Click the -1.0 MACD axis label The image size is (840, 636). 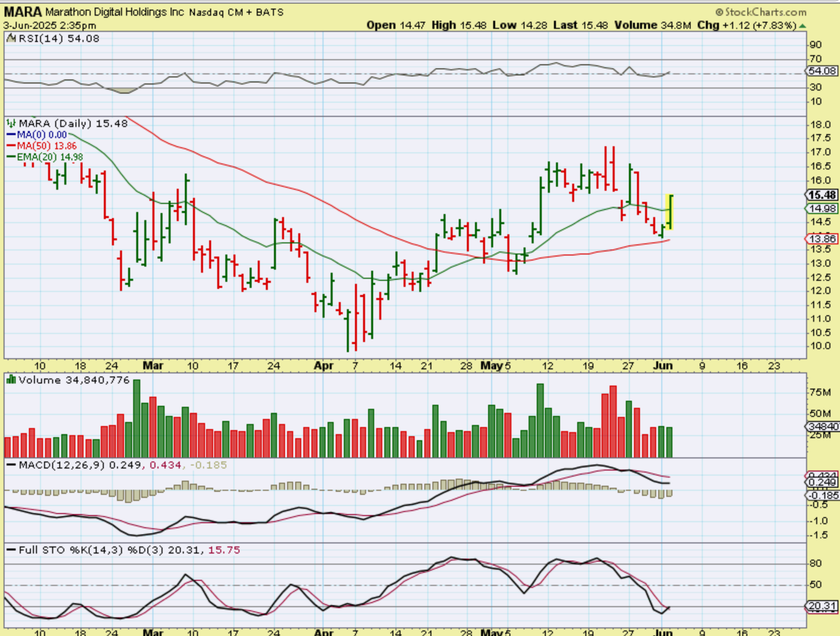coord(819,521)
